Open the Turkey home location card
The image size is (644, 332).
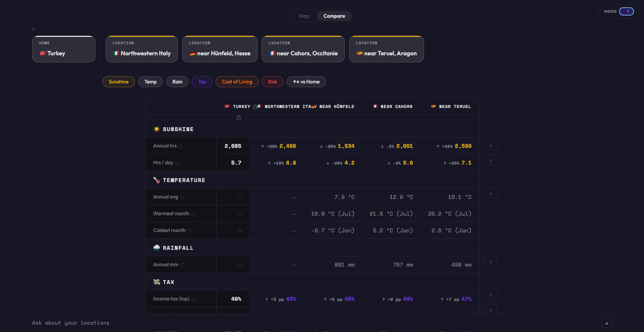[64, 49]
